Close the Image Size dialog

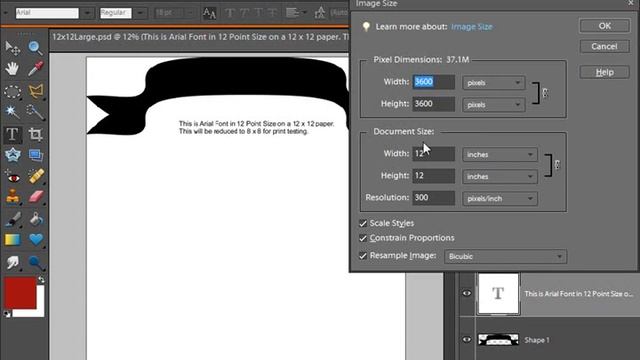631,3
